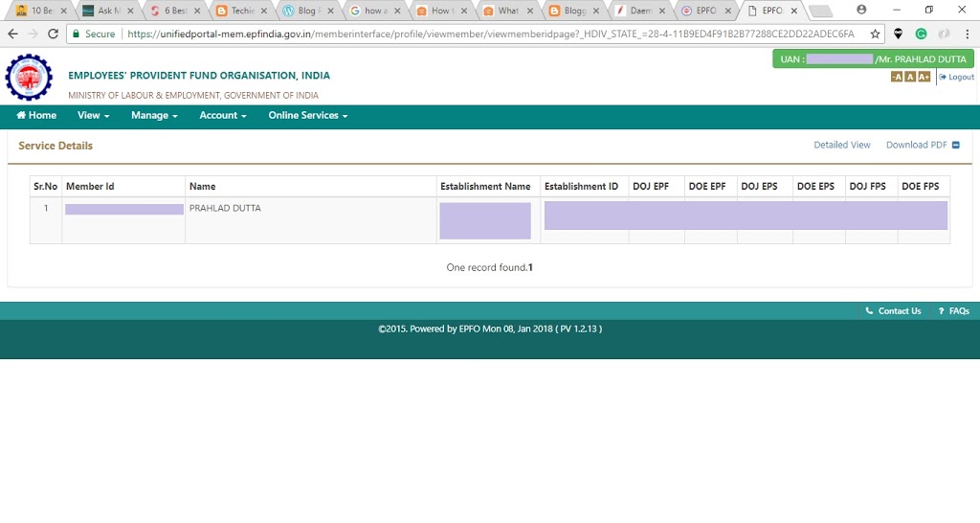Reset font size with A button
The height and width of the screenshot is (523, 980).
click(910, 77)
